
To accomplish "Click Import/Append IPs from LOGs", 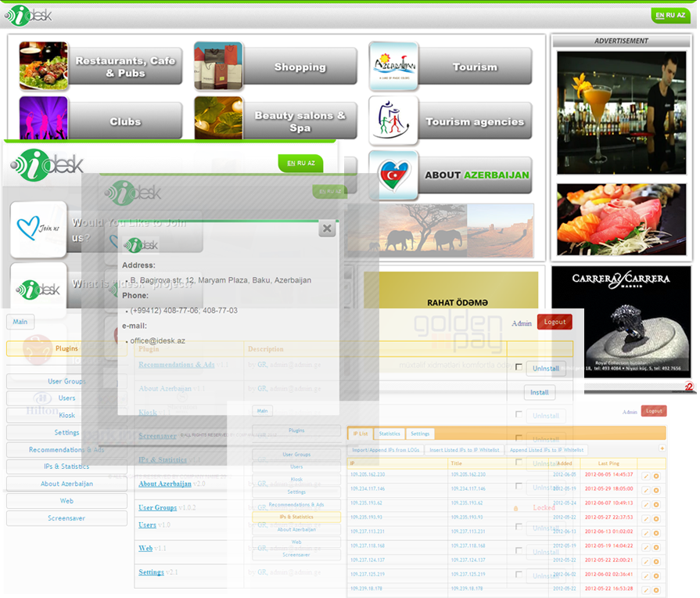I will (386, 450).
